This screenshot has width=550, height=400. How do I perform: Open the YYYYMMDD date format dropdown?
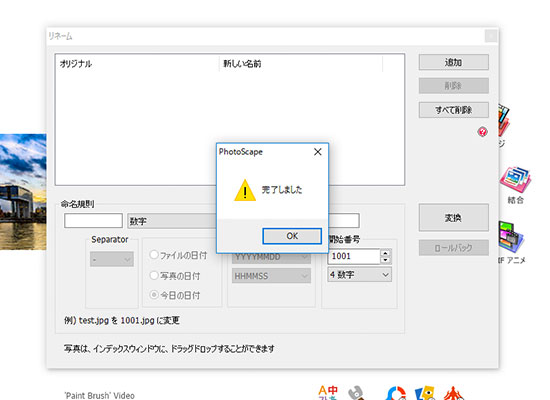pyautogui.click(x=271, y=258)
